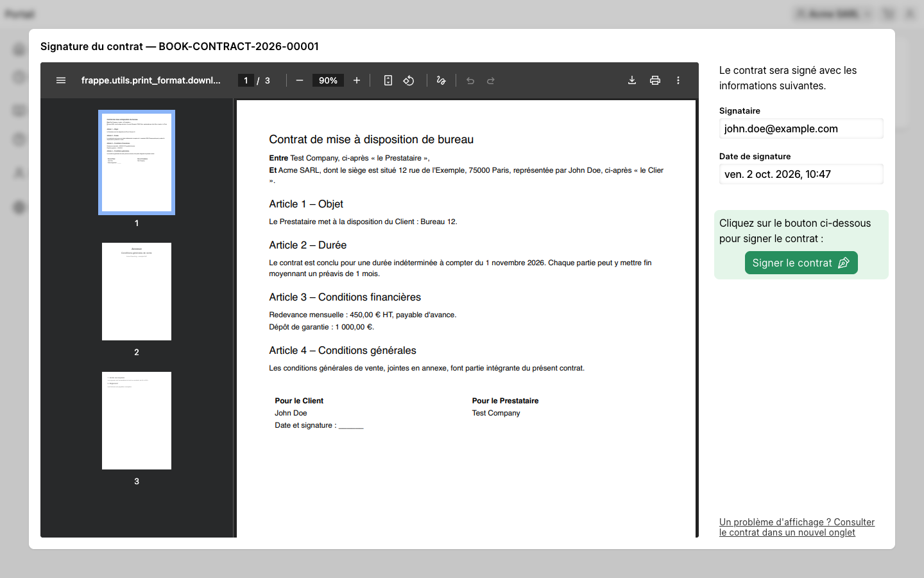Click the zoom out minus button
Screen dimensions: 924x578
point(299,80)
